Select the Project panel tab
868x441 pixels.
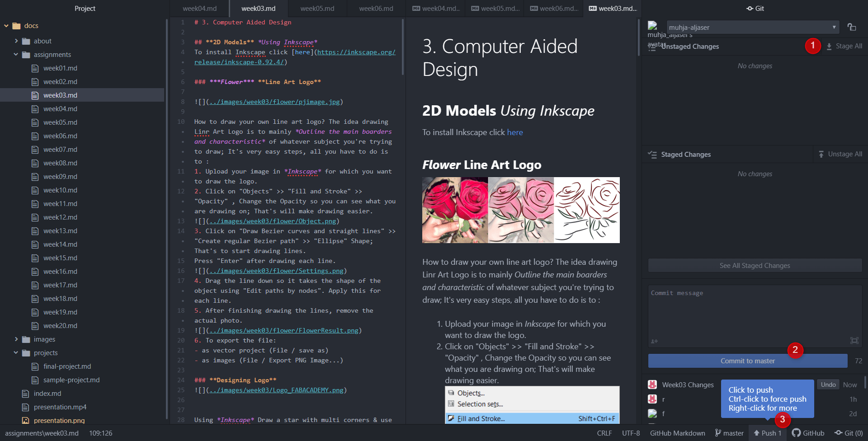(85, 9)
